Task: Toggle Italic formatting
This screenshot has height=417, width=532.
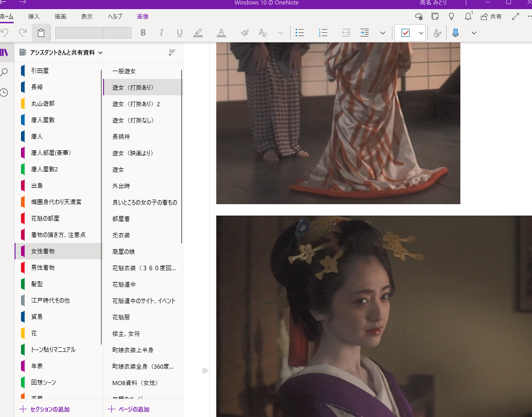Action: point(161,32)
